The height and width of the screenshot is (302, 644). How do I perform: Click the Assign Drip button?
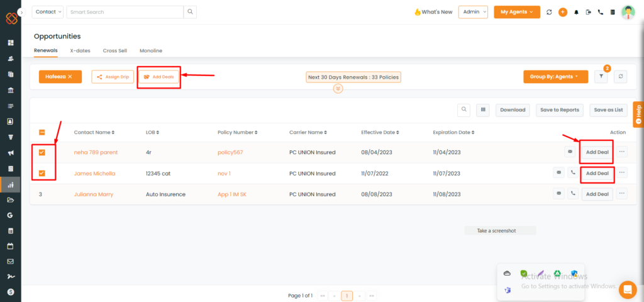[x=113, y=76]
